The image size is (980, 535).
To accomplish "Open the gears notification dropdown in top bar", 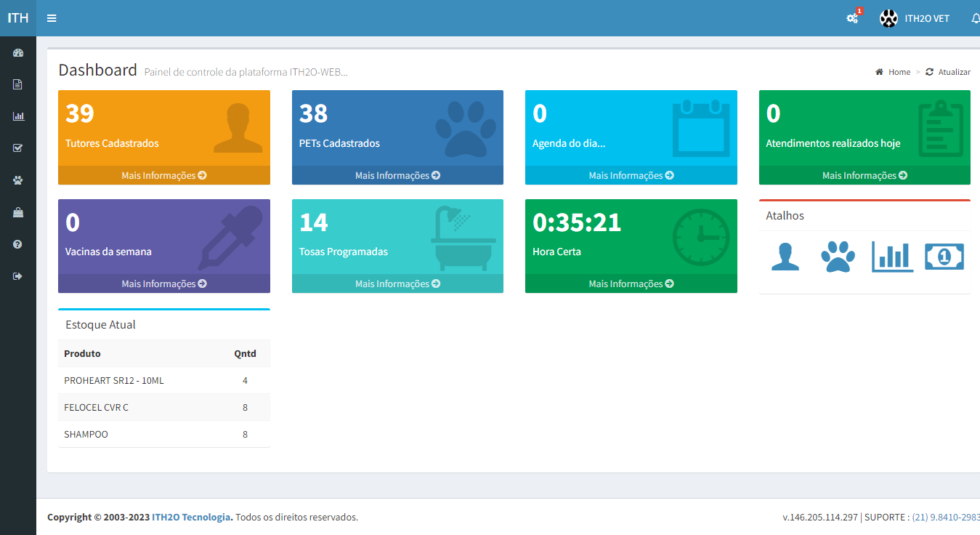I will [851, 18].
